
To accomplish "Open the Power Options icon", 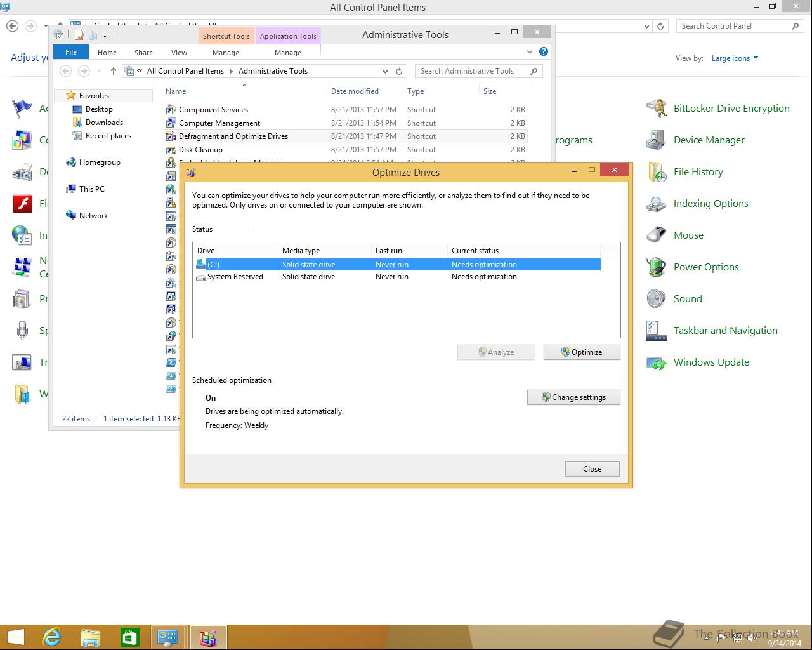I will [657, 267].
